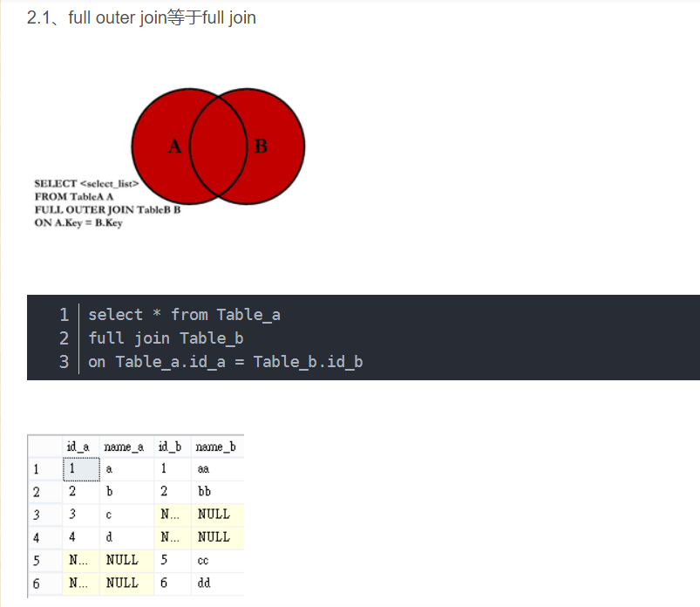
Task: Click the id_b column header
Action: point(173,447)
